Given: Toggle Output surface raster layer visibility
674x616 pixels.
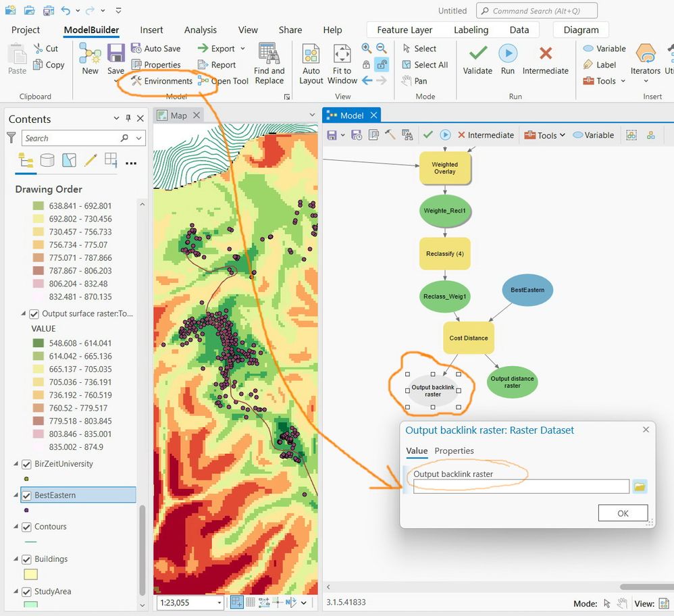Looking at the screenshot, I should pos(34,314).
